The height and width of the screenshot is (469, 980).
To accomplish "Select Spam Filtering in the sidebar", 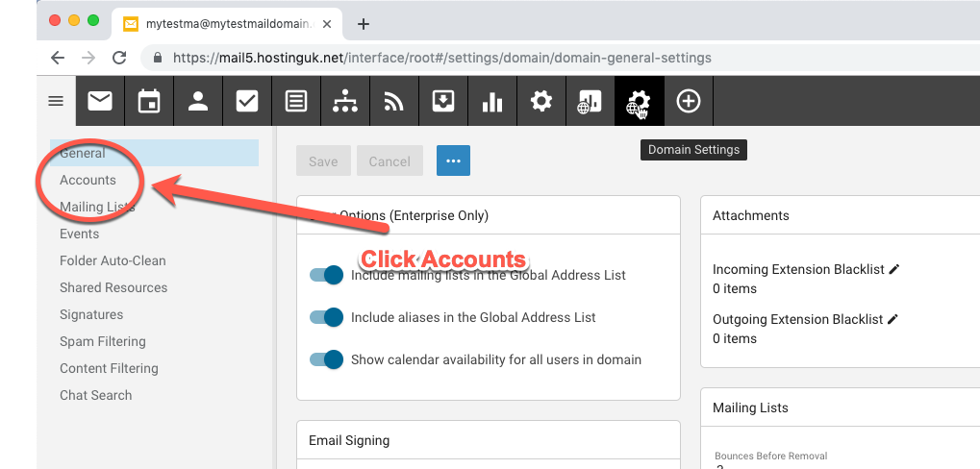I will pyautogui.click(x=103, y=341).
